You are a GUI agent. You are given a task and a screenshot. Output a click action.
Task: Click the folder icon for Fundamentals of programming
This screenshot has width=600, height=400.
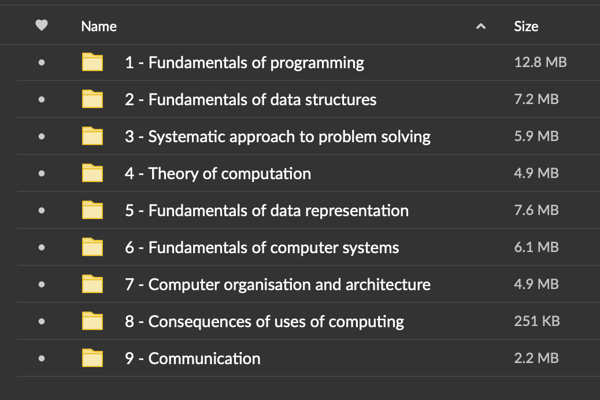point(93,63)
